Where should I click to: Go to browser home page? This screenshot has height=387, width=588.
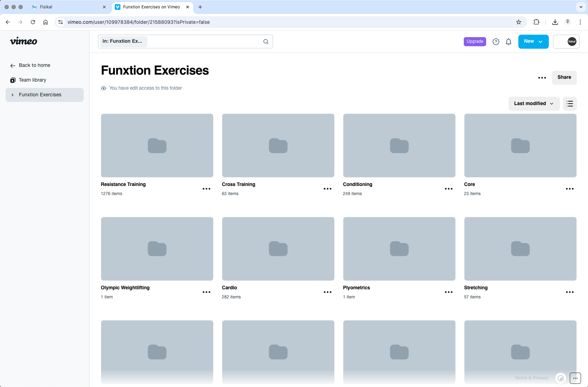[45, 22]
